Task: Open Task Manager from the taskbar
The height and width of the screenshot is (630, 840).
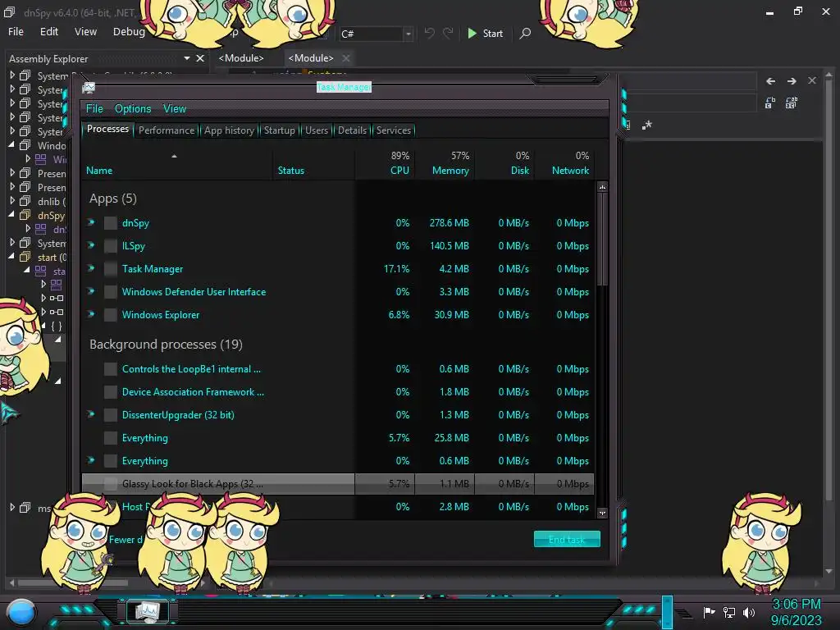Action: click(148, 610)
